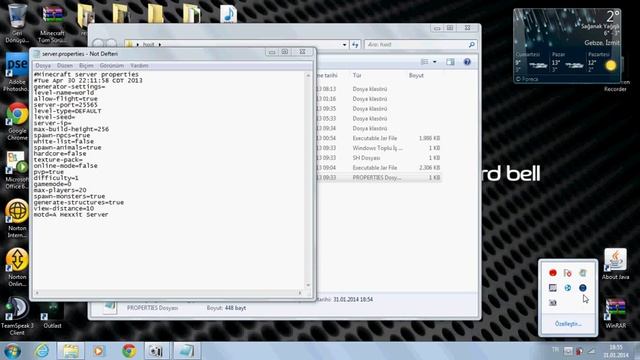Open the Düzen menu in Notepad
Screen dimensions: 640x360
64,65
